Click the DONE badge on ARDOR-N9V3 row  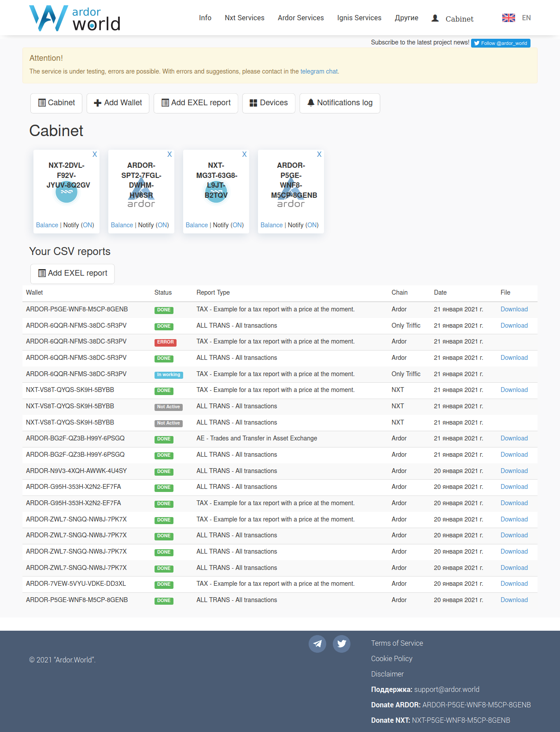164,472
